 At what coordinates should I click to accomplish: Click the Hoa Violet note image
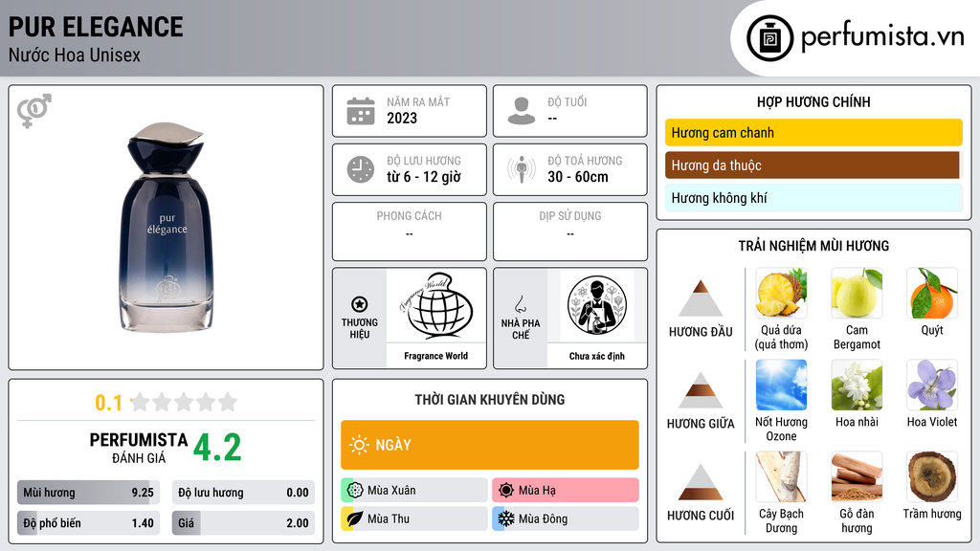932,385
